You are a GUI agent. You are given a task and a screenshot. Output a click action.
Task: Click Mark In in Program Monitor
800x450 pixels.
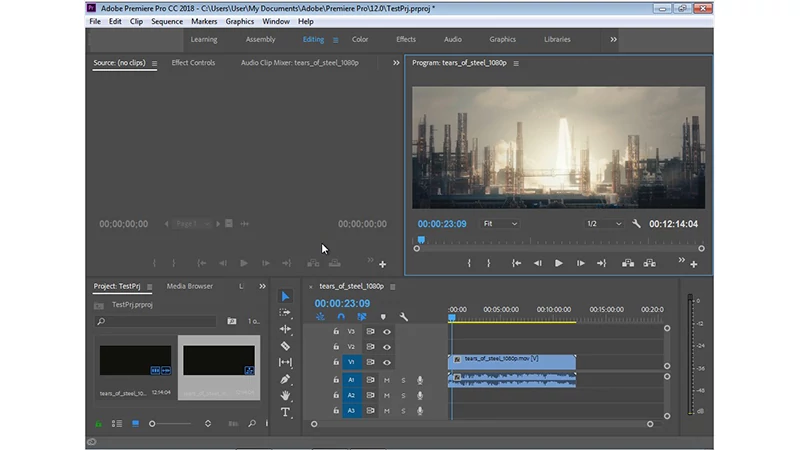pyautogui.click(x=469, y=263)
